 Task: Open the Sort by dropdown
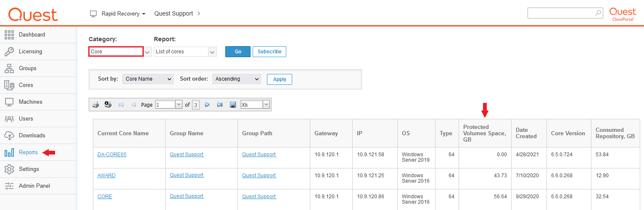tap(148, 79)
